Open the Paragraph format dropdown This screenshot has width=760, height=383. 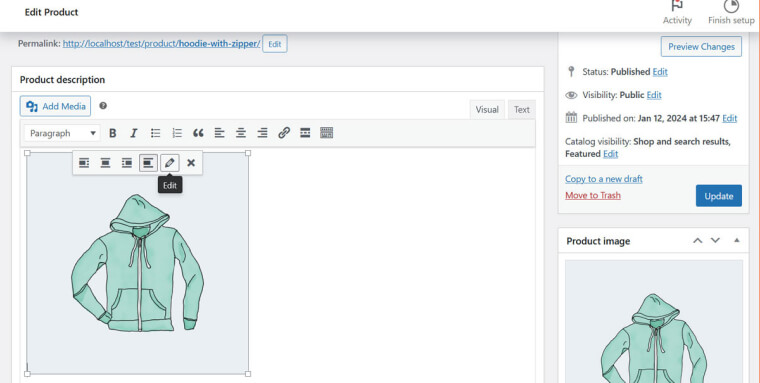pos(62,133)
